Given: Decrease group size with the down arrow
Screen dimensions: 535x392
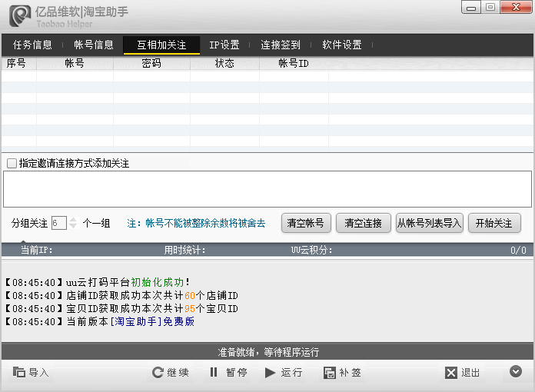Looking at the screenshot, I should pos(73,227).
